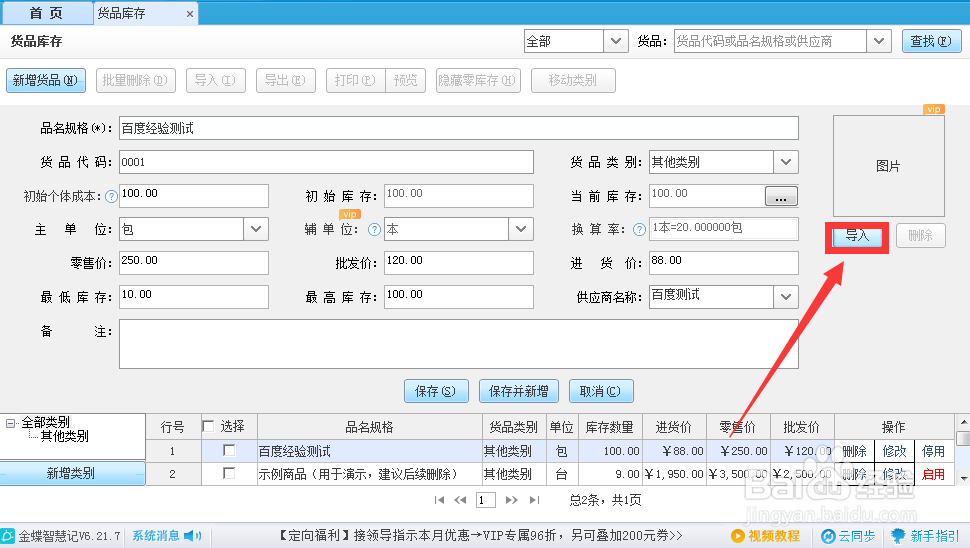
Task: Click help icon beside 辅单位
Action: click(374, 229)
